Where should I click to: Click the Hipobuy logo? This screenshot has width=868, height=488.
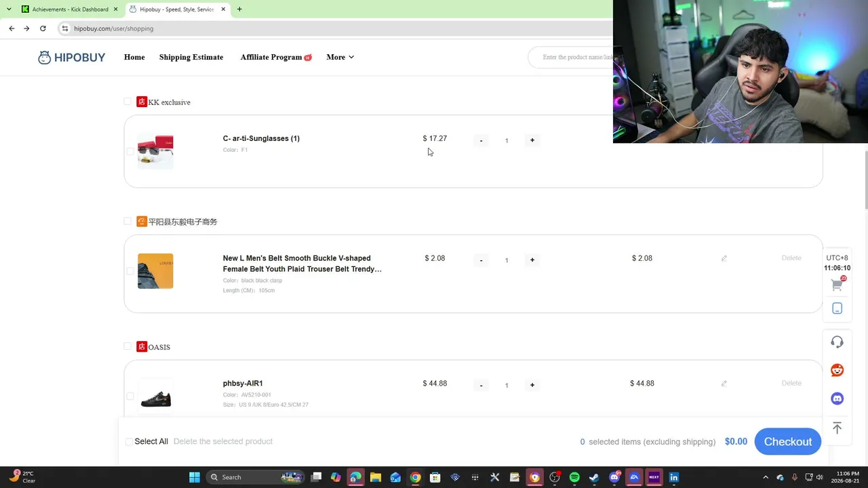[x=71, y=58]
